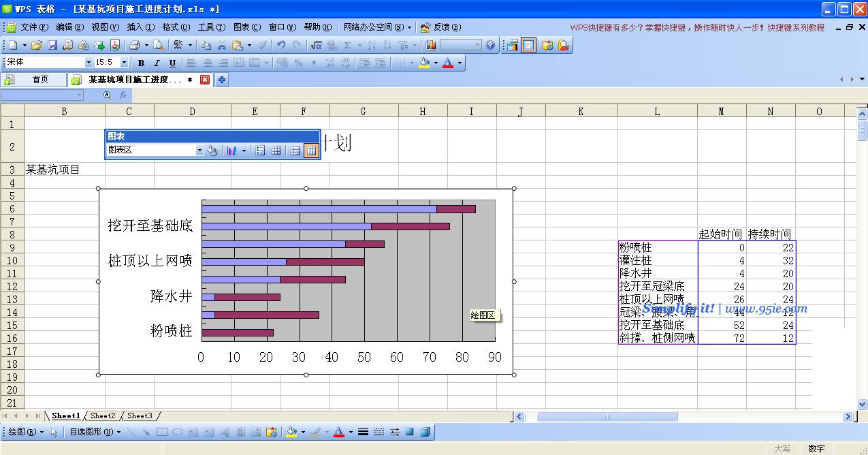
Task: Open Format Chart Area from the chart toolbar
Action: (x=212, y=151)
